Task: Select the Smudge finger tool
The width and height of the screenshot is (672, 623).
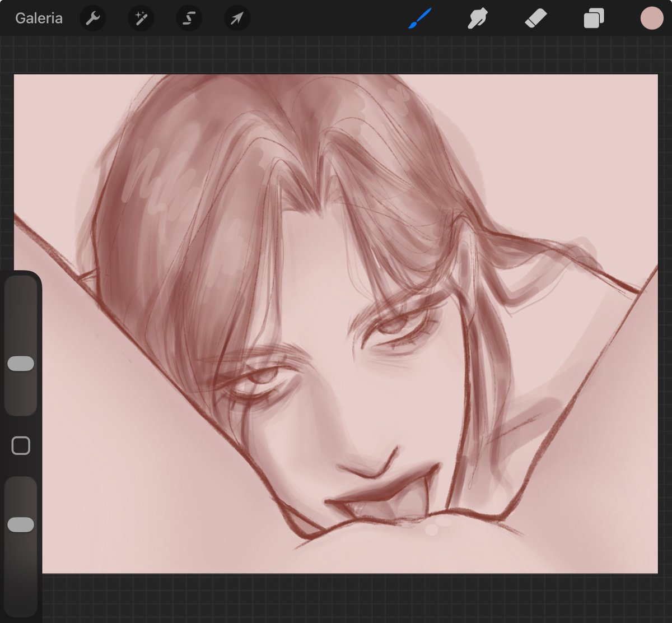Action: coord(478,18)
